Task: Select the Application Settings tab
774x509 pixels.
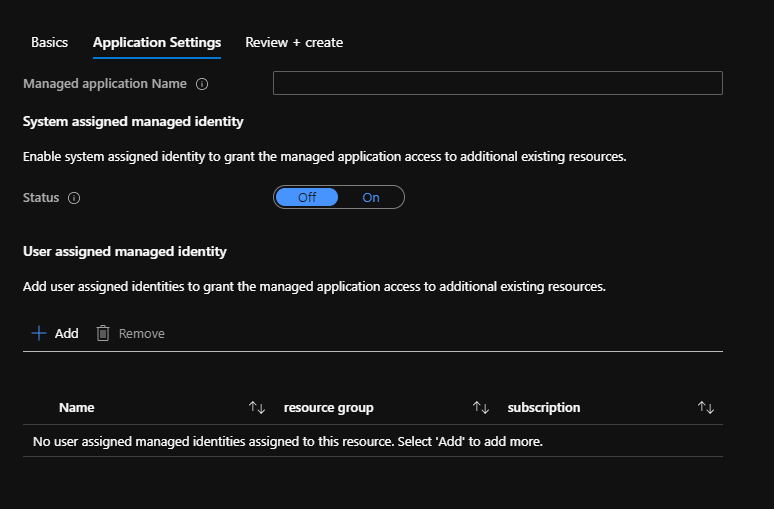Action: (x=157, y=42)
